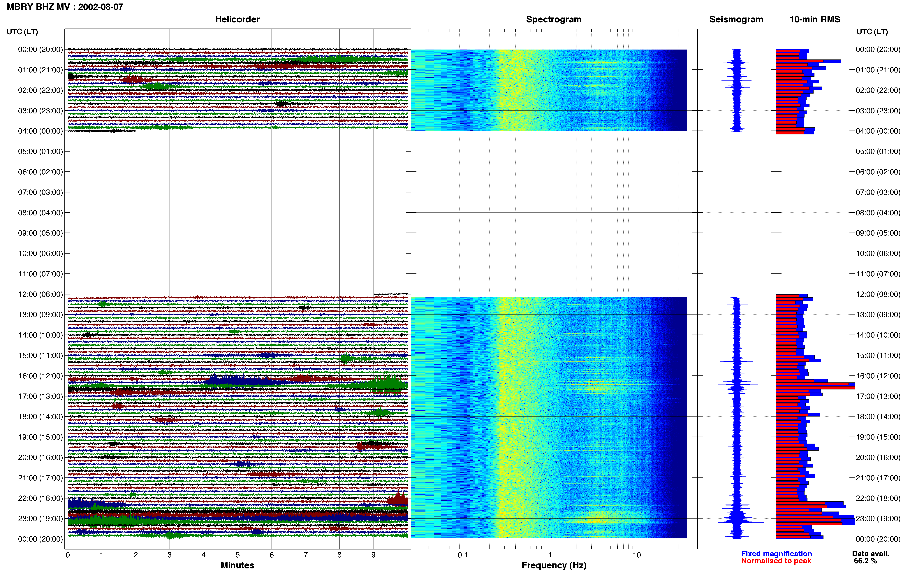Click the left '07:00 (03:00)' time label
This screenshot has width=924, height=578.
click(x=41, y=192)
